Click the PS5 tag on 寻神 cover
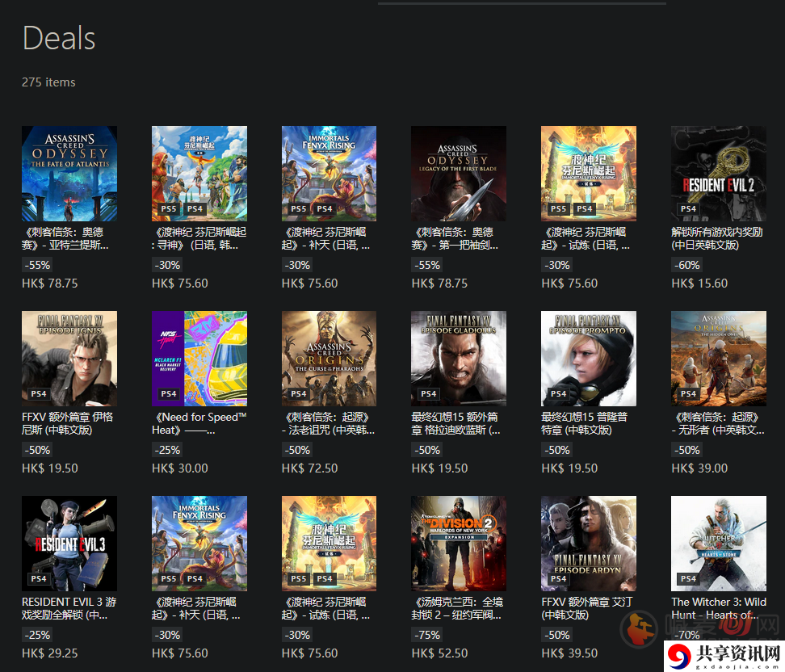This screenshot has height=672, width=785. tap(169, 209)
